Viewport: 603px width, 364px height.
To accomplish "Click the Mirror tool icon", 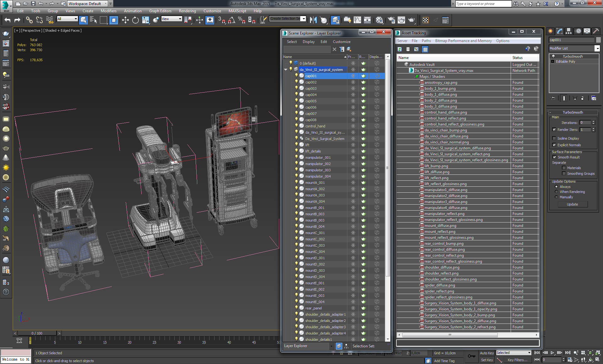I will 313,20.
